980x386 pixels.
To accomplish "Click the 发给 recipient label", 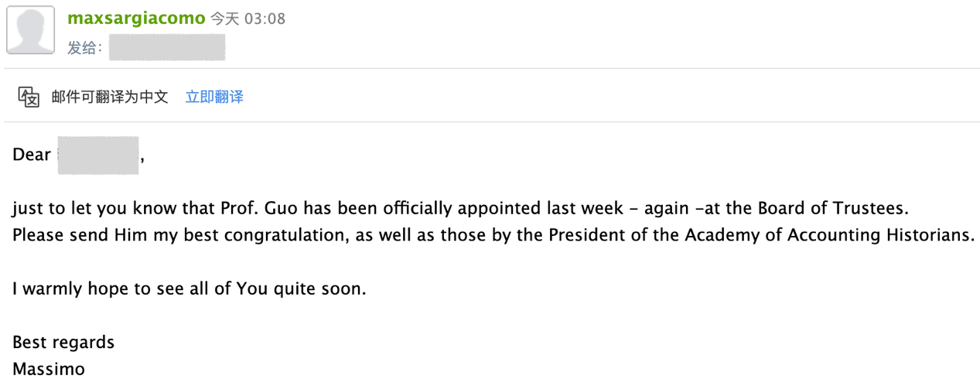I will pyautogui.click(x=84, y=48).
